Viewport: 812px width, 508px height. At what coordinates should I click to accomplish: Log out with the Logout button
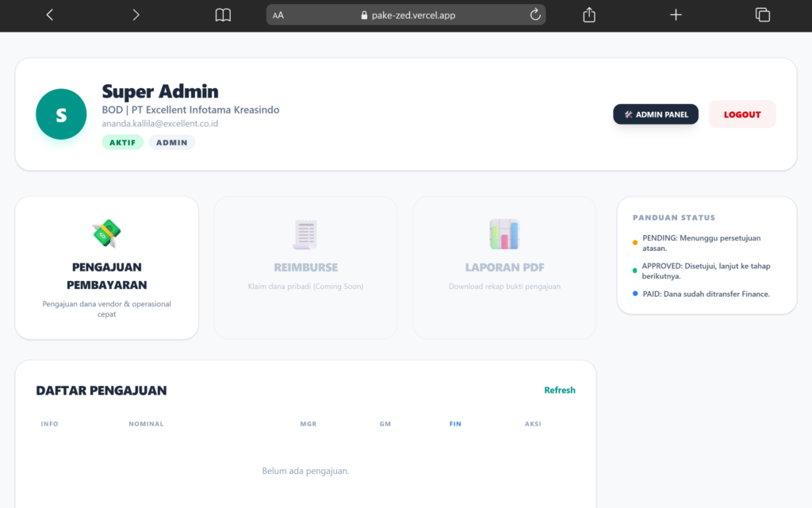(742, 114)
